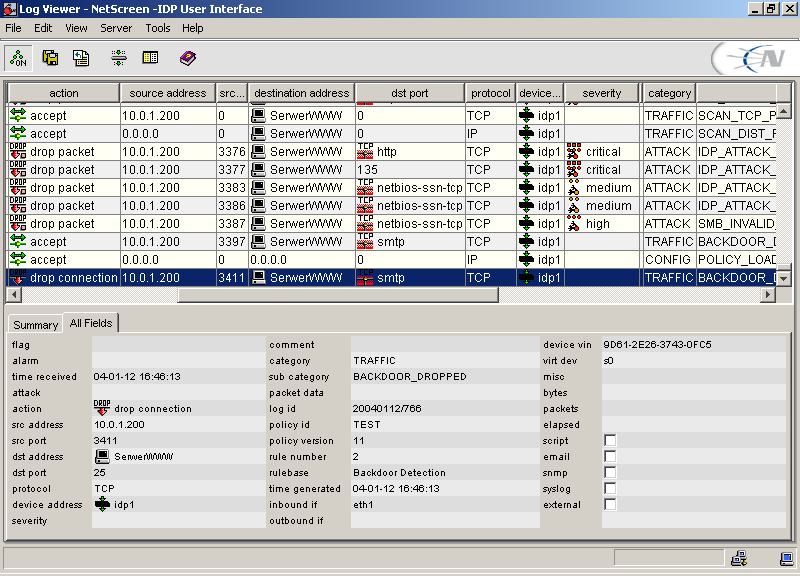
Task: Click the Backdoor Detection rulebase value
Action: point(399,472)
